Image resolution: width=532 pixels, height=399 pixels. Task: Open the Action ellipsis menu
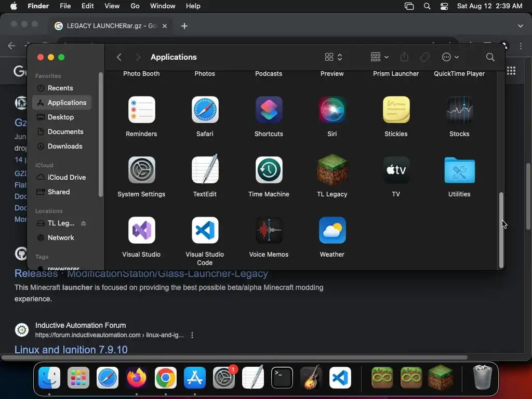[450, 57]
